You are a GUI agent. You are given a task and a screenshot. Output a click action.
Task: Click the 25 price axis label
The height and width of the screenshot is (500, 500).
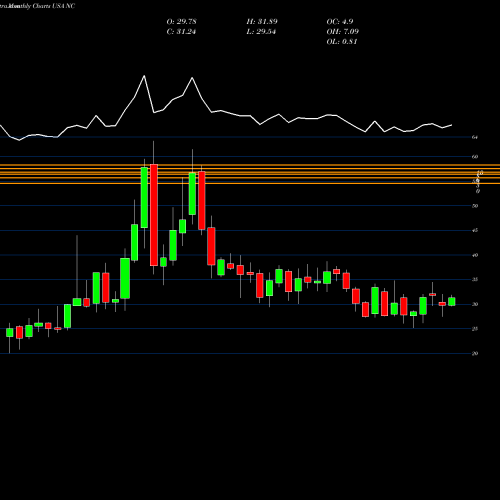(475, 329)
